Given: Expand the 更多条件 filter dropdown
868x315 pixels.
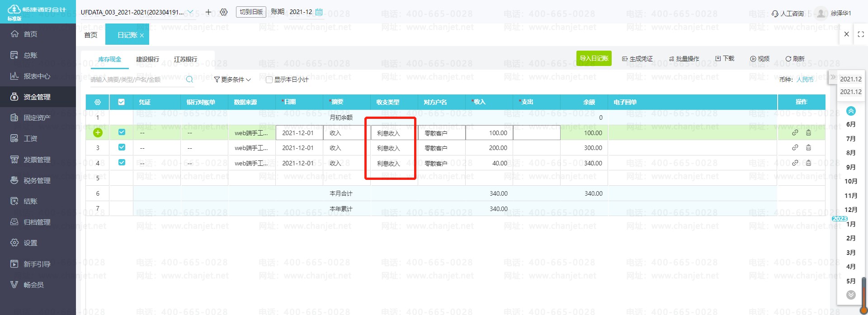Looking at the screenshot, I should [232, 80].
